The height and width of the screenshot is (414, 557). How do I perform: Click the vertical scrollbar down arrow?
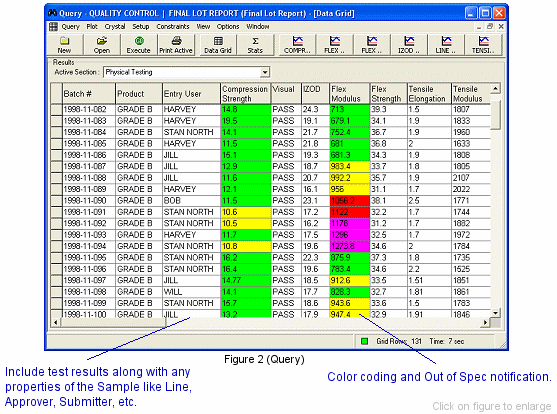[495, 313]
